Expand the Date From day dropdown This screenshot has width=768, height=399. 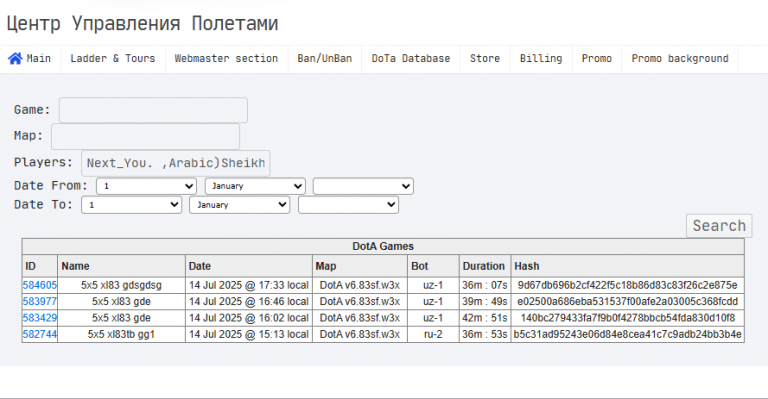click(146, 186)
